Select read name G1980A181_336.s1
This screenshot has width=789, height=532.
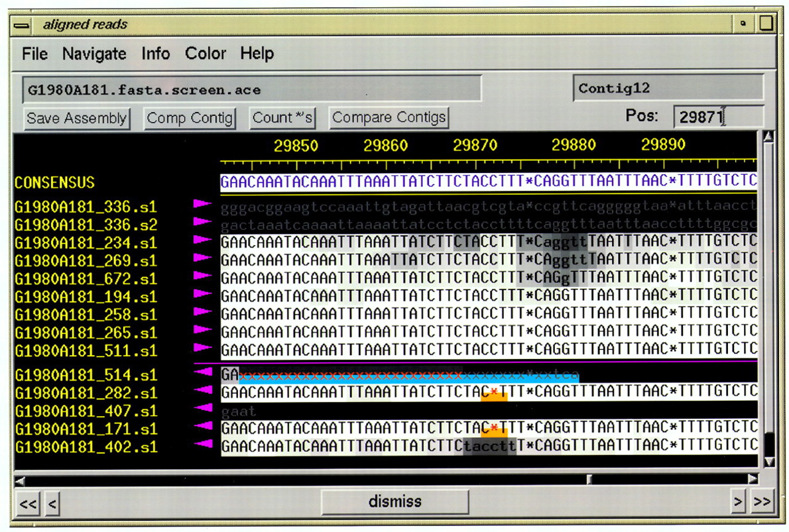pos(86,207)
